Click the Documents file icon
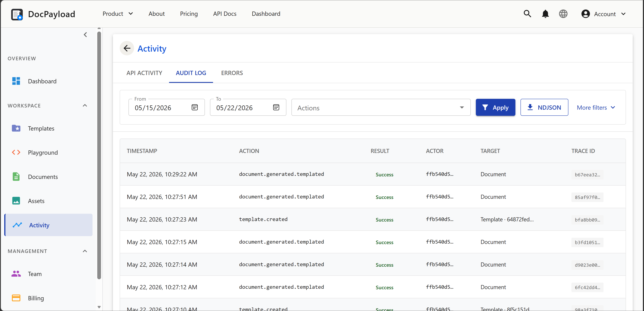This screenshot has height=311, width=644. (16, 177)
